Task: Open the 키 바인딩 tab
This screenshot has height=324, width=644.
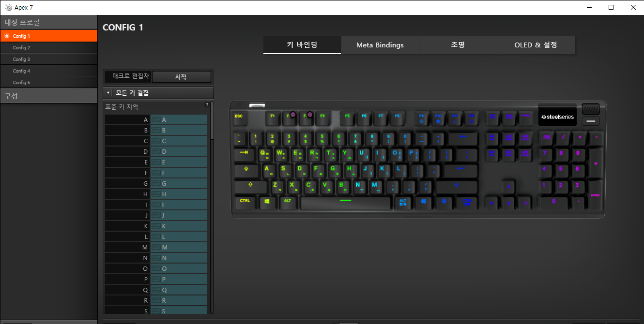Action: point(302,45)
